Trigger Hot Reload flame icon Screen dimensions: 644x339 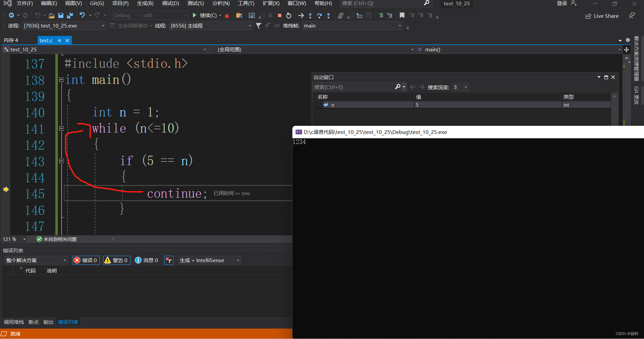(227, 15)
